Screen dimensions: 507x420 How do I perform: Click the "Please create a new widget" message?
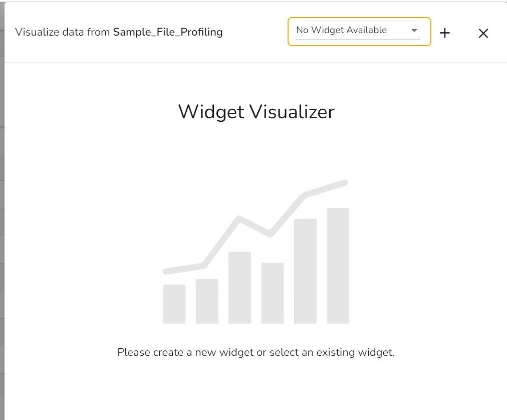click(256, 352)
